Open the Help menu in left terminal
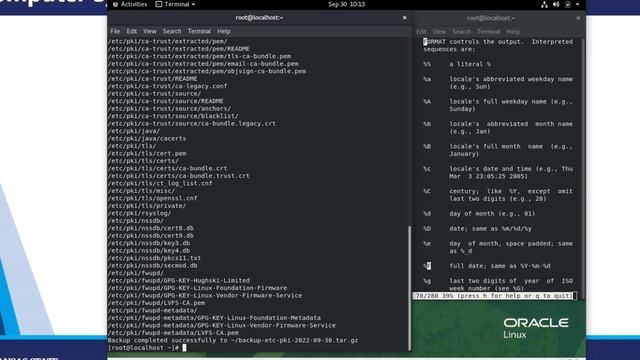This screenshot has width=640, height=360. (224, 31)
